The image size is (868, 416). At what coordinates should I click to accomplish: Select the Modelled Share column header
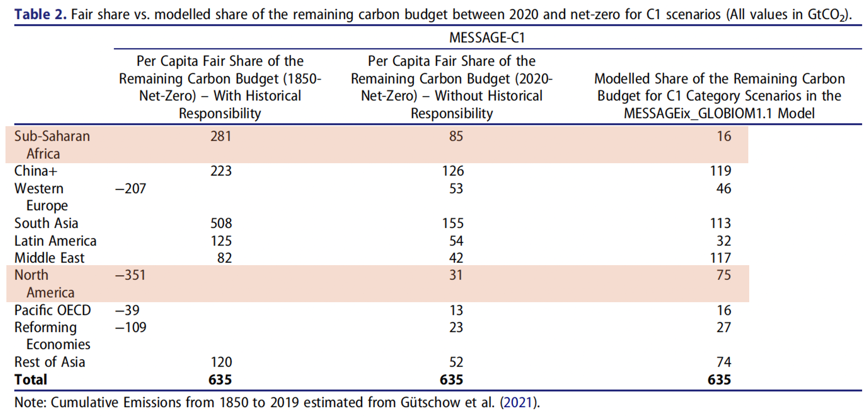[719, 96]
